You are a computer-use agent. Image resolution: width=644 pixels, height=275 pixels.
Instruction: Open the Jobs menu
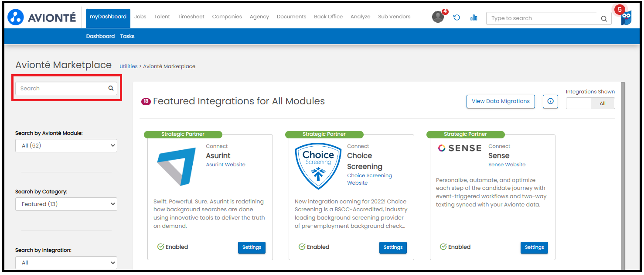(x=140, y=17)
